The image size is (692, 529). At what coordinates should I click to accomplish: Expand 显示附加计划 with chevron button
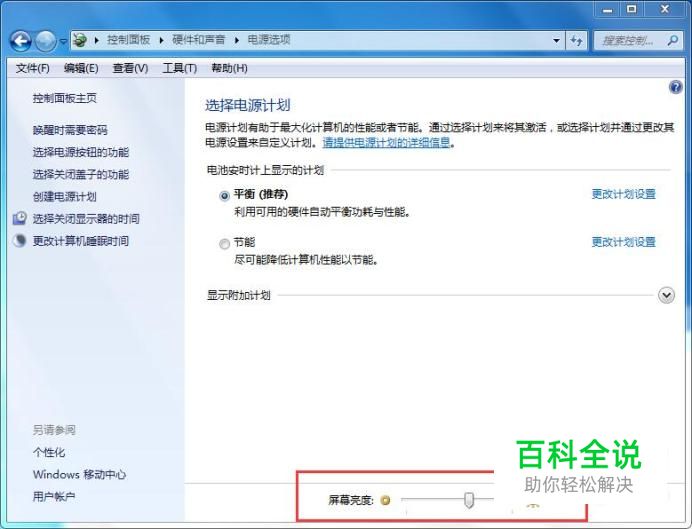pos(666,295)
